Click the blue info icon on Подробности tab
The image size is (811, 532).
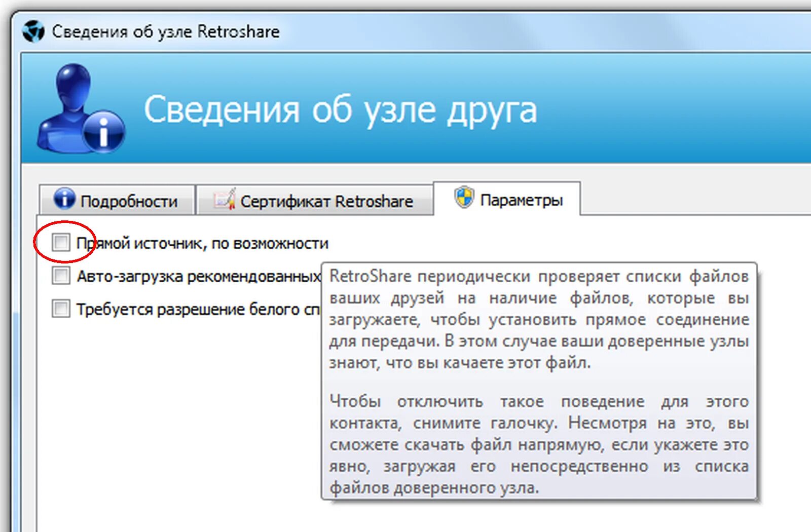pyautogui.click(x=64, y=198)
